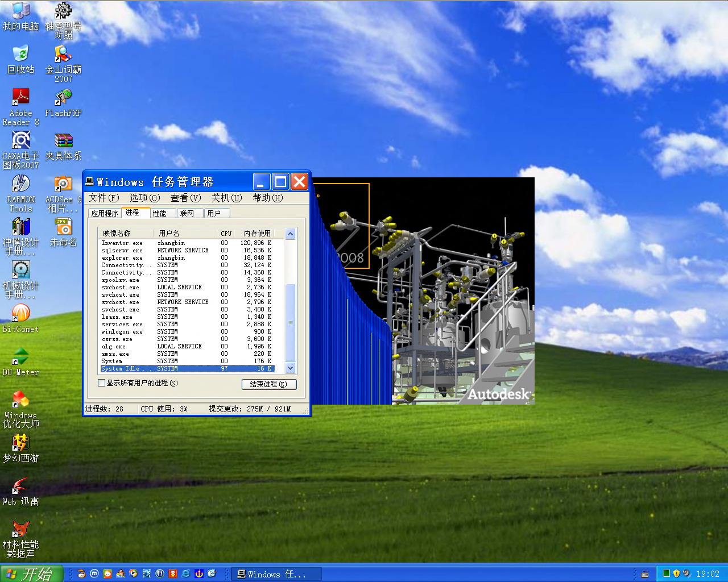
Task: Open the 冲模设计手册 desktop icon
Action: (21, 236)
